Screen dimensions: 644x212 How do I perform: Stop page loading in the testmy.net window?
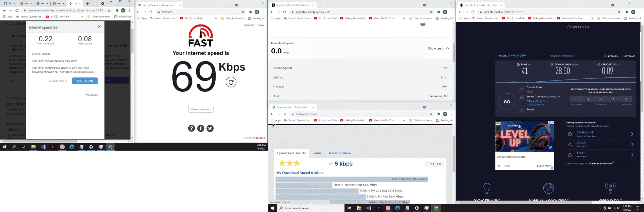coord(285,114)
